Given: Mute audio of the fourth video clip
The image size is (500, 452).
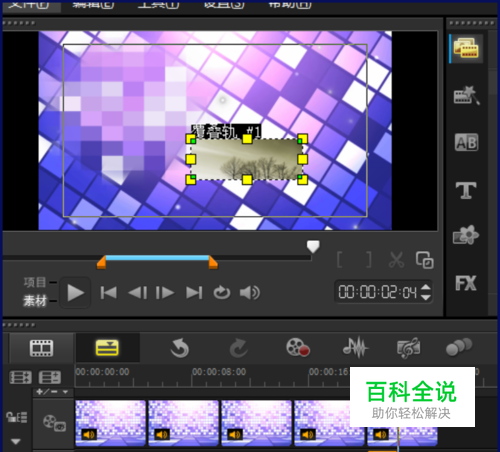Looking at the screenshot, I should point(308,435).
